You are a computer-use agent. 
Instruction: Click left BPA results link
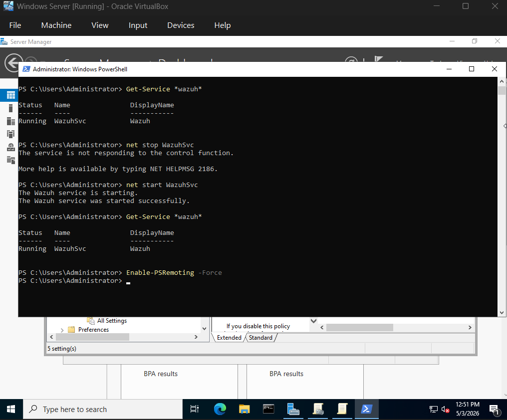point(161,374)
